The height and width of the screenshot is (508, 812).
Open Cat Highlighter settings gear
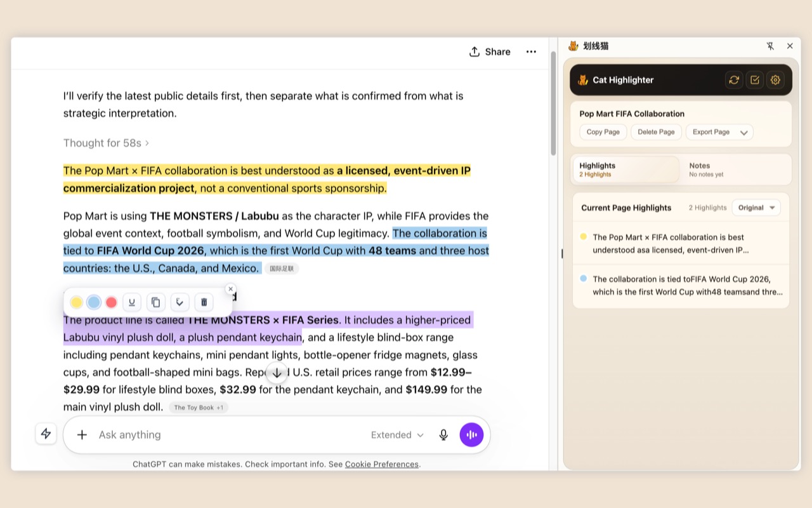point(775,80)
